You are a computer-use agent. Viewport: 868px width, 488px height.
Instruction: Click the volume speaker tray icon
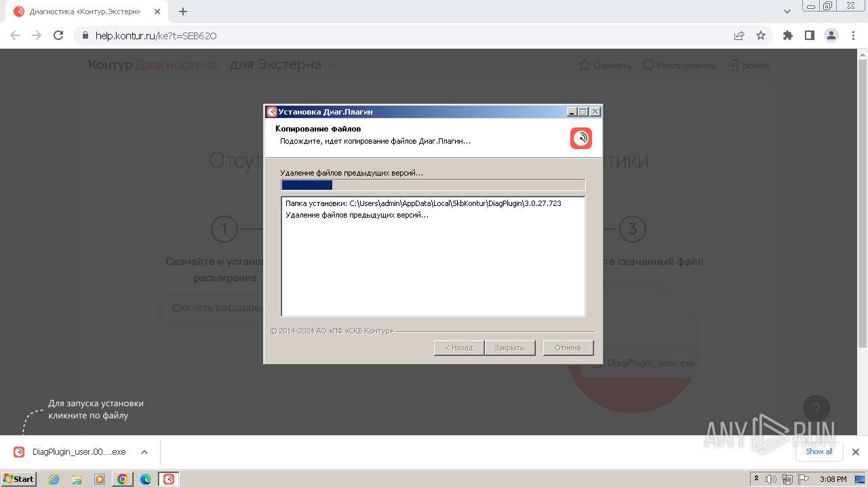pyautogui.click(x=771, y=479)
